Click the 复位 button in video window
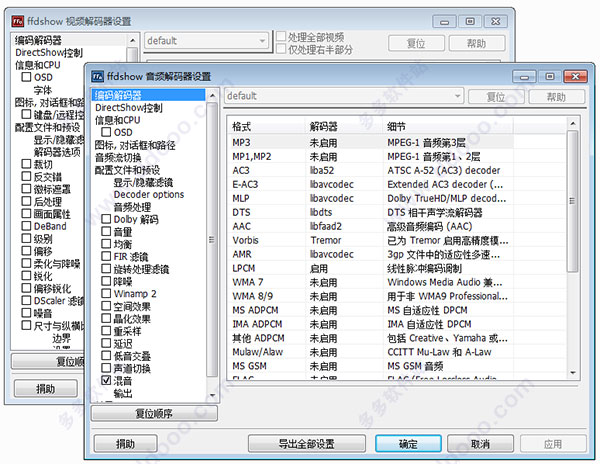The height and width of the screenshot is (464, 600). click(x=416, y=43)
